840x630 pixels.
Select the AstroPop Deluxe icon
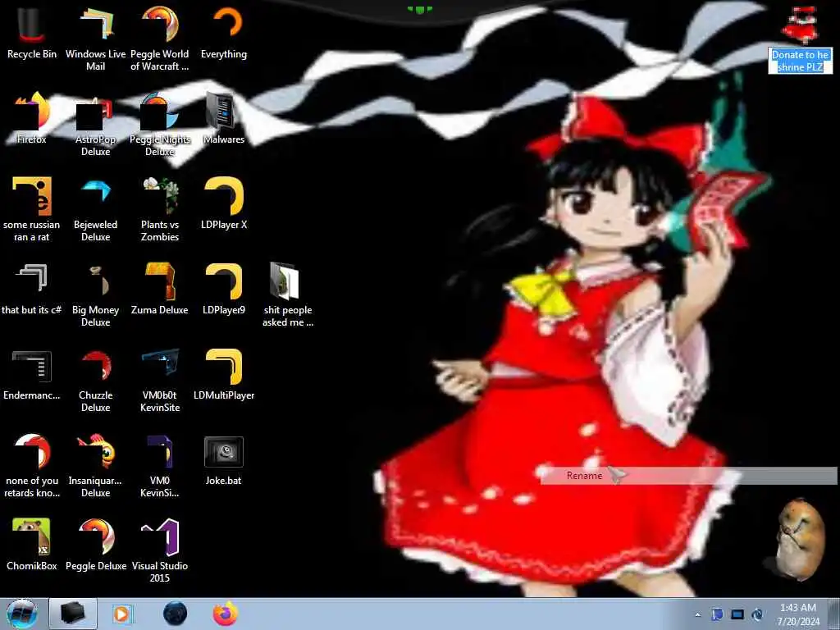[x=95, y=125]
